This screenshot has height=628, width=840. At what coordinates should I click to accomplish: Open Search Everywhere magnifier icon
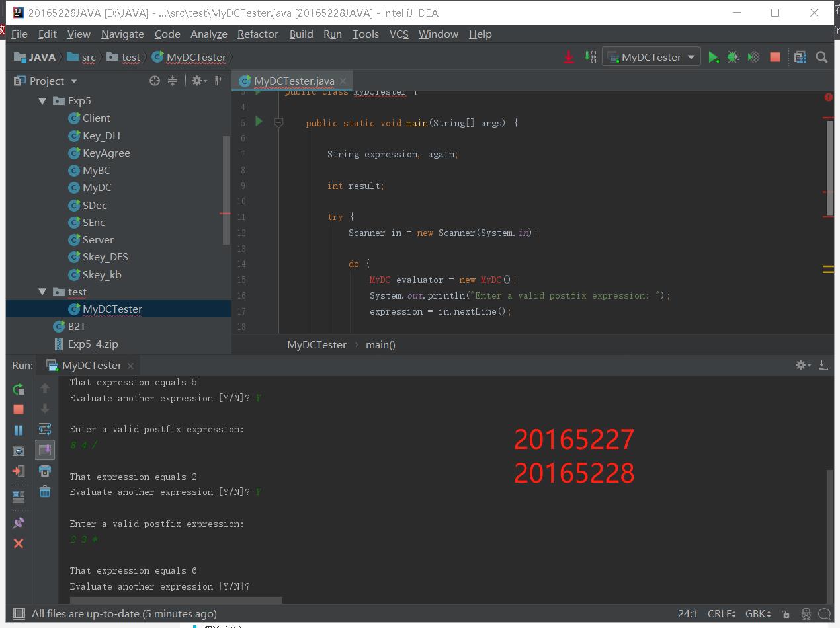coord(821,58)
